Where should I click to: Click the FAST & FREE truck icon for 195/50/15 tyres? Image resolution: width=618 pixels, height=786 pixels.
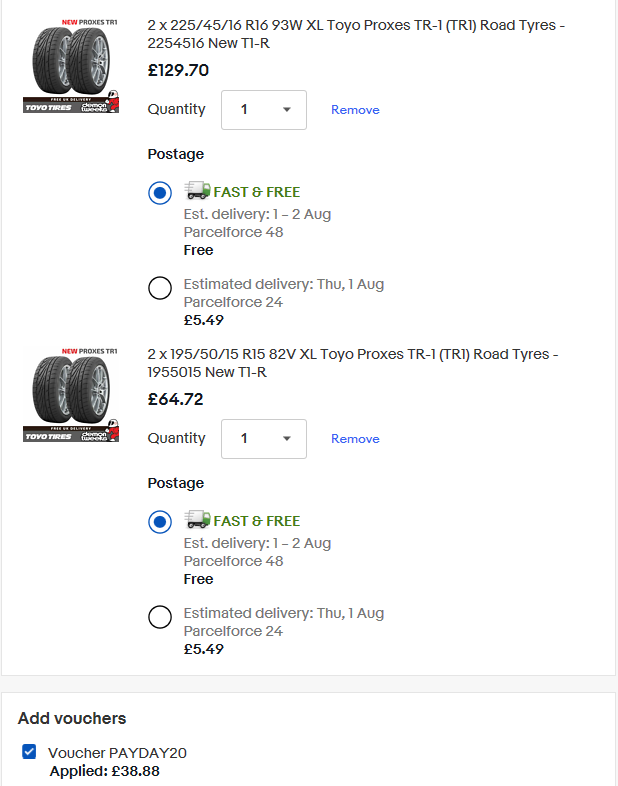pos(197,519)
